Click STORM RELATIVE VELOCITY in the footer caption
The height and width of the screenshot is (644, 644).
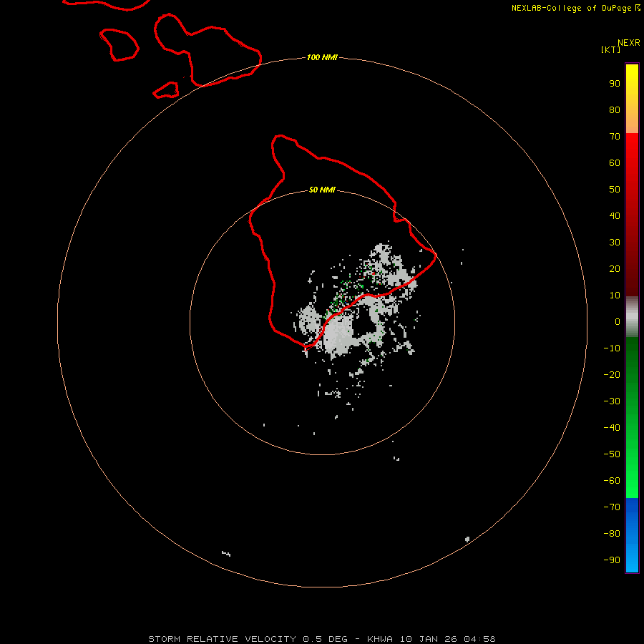point(222,639)
